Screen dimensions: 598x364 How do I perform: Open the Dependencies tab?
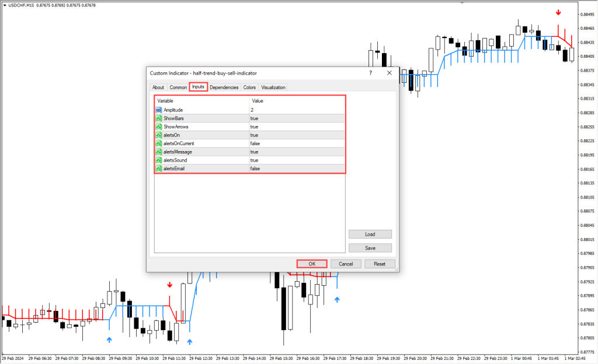224,87
